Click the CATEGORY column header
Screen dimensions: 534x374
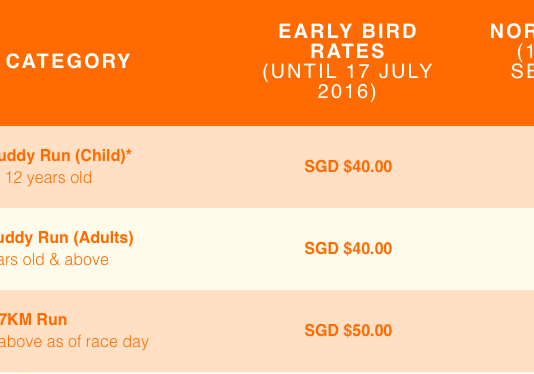tap(68, 61)
